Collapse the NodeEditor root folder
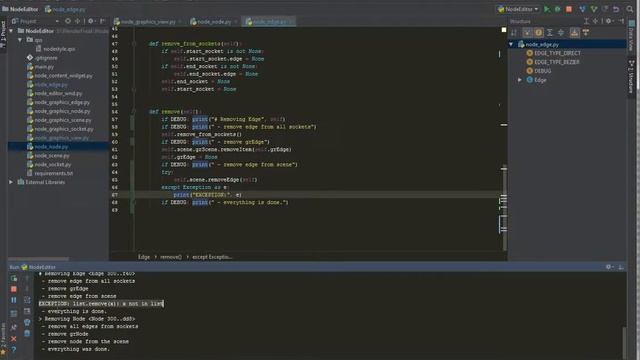Screen dimensions: 640x360 click(11, 31)
